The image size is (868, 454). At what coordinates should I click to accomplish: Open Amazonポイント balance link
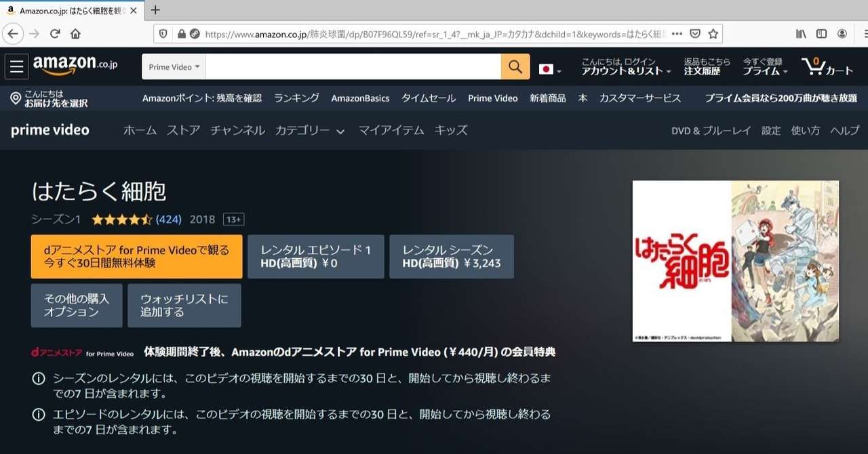[x=201, y=98]
